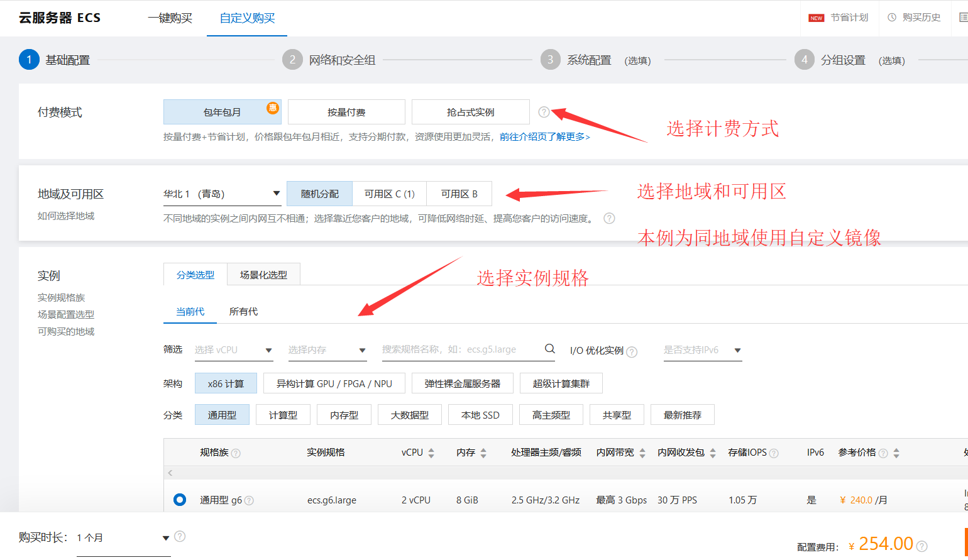Image resolution: width=968 pixels, height=560 pixels.
Task: Select 大数据型 category
Action: pyautogui.click(x=410, y=415)
